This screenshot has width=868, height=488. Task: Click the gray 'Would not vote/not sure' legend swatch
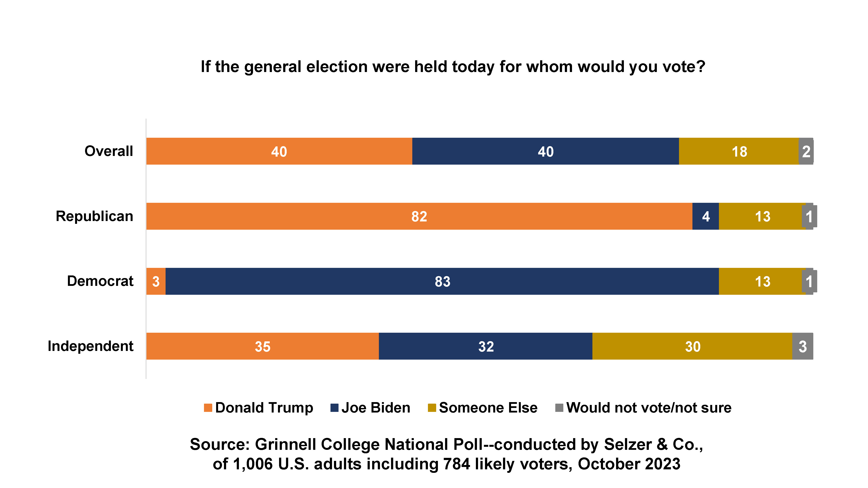(x=559, y=408)
